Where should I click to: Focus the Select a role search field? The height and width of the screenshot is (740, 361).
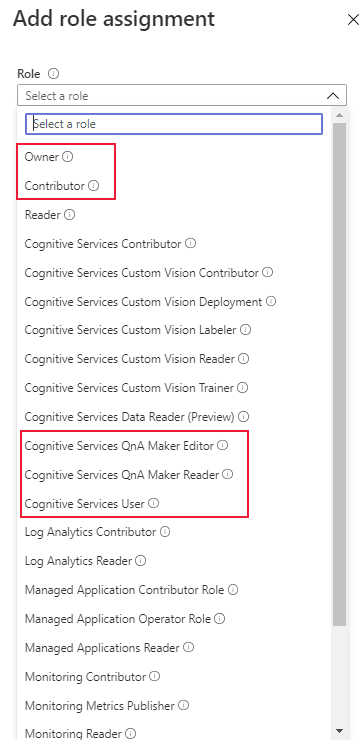[174, 124]
